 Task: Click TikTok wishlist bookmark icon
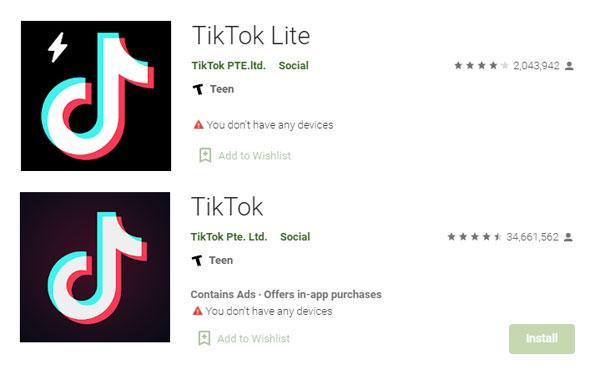tap(204, 338)
